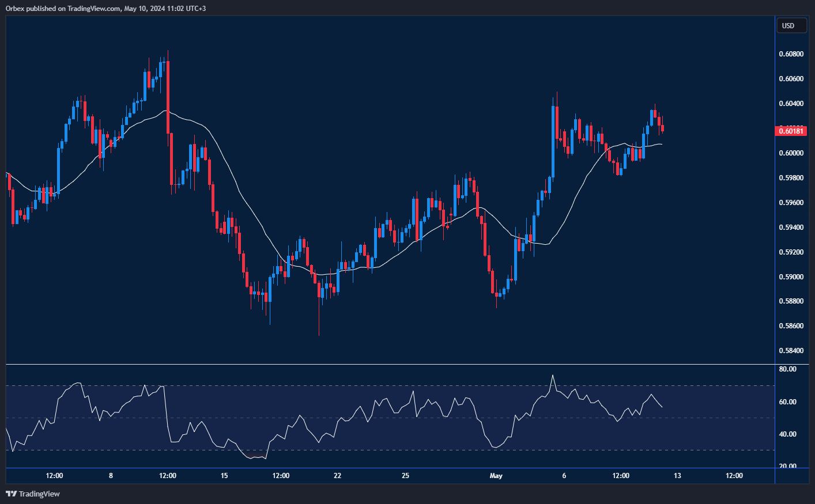This screenshot has width=815, height=504.
Task: Click the 22 date label on time axis
Action: pos(337,476)
